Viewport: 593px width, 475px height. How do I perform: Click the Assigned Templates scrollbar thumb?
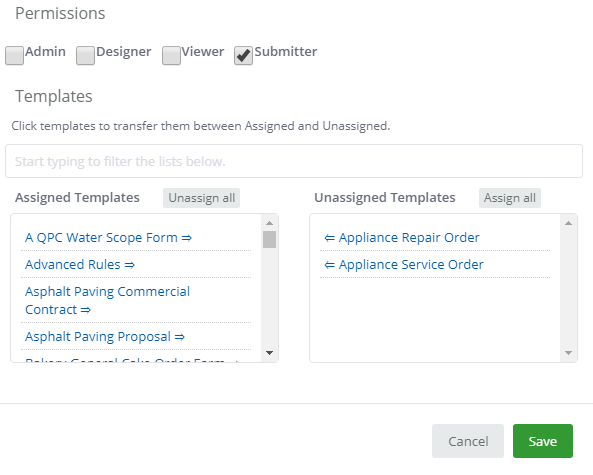269,239
